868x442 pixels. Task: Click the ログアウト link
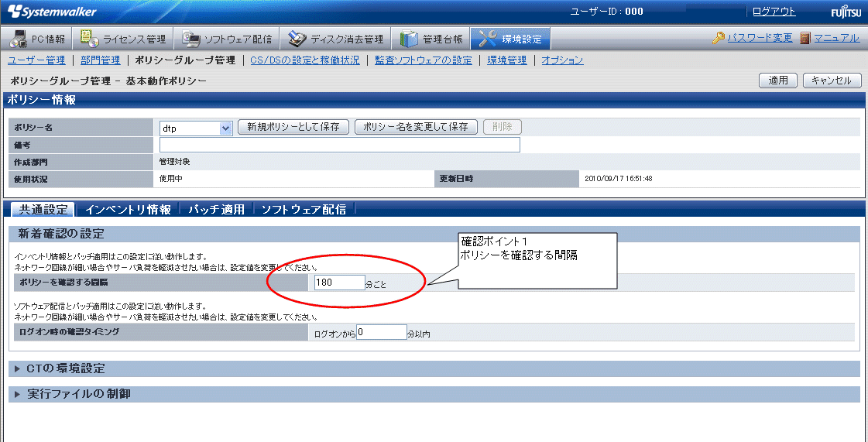pos(774,12)
